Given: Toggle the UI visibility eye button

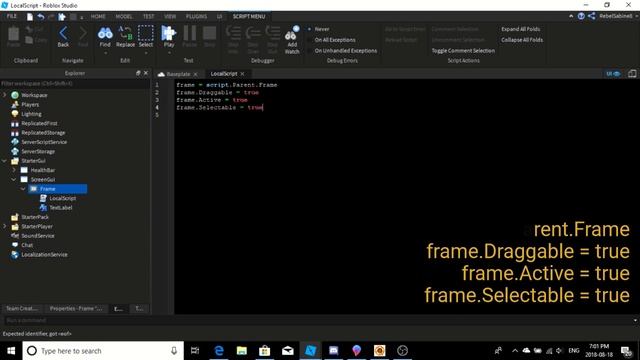Looking at the screenshot, I should [613, 74].
